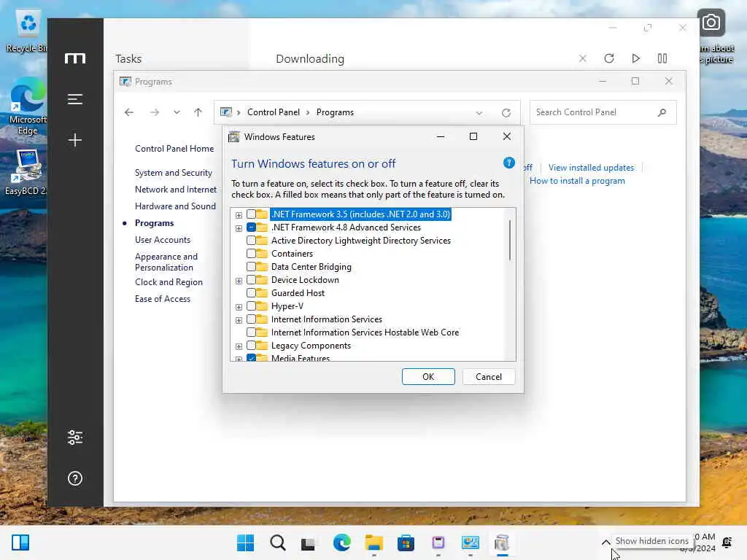Click the features list scrollbar
This screenshot has height=560, width=747.
510,241
